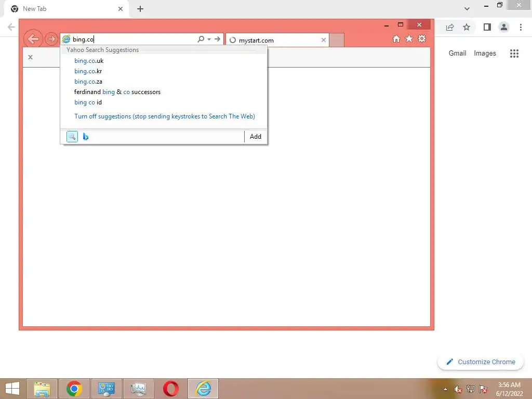Click the IE Home icon

pyautogui.click(x=396, y=38)
